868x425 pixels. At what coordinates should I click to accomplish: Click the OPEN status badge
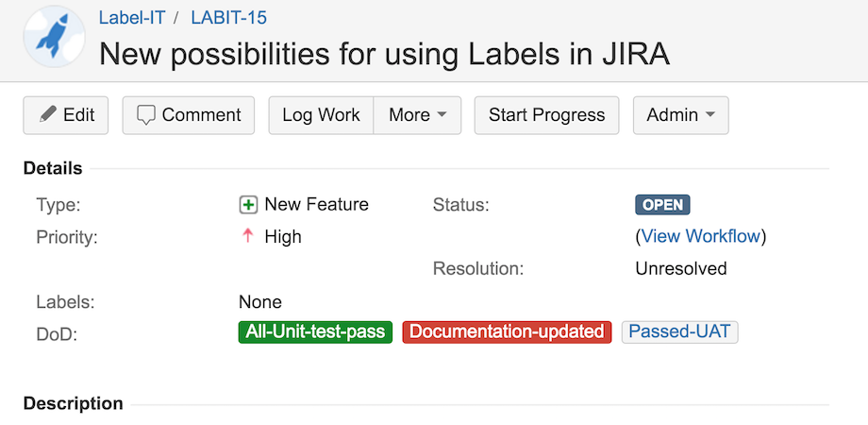click(x=662, y=205)
